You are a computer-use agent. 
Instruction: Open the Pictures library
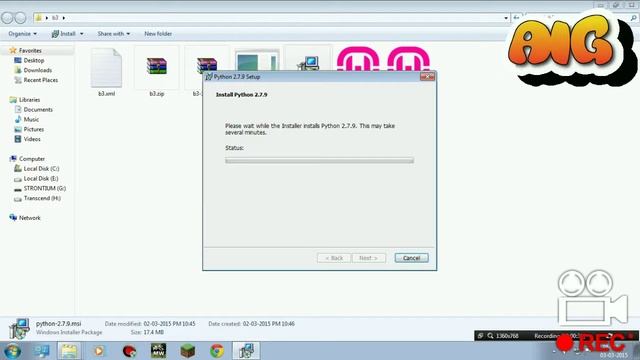(x=33, y=129)
